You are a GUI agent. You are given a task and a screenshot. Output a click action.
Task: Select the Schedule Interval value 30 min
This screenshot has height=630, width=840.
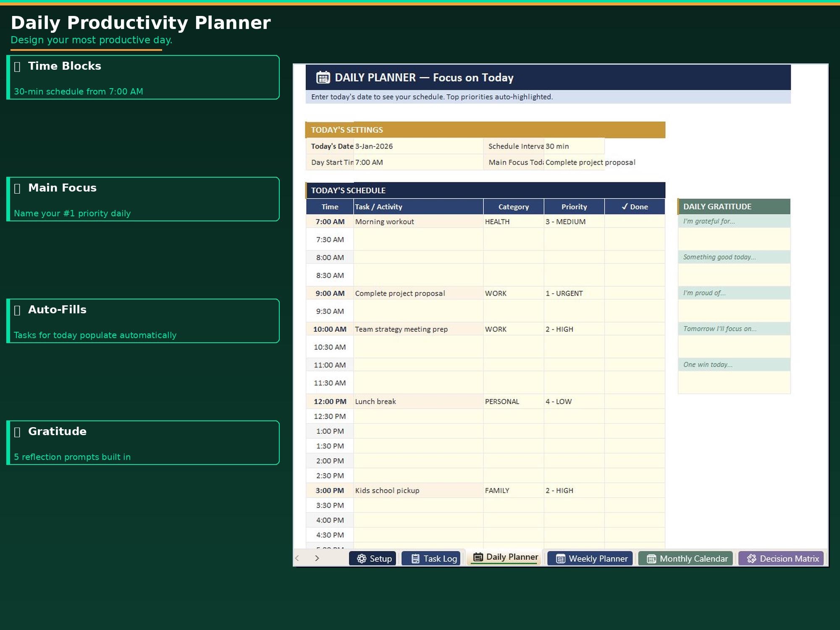[574, 146]
